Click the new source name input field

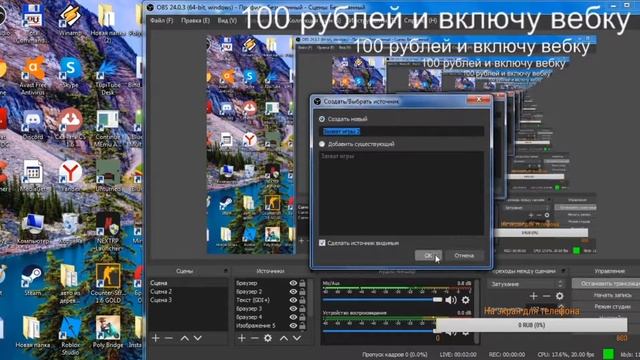[401, 131]
